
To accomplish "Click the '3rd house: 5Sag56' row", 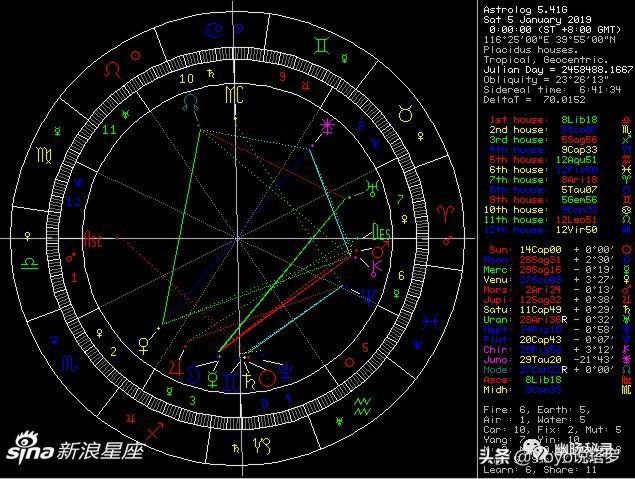I will (560, 140).
